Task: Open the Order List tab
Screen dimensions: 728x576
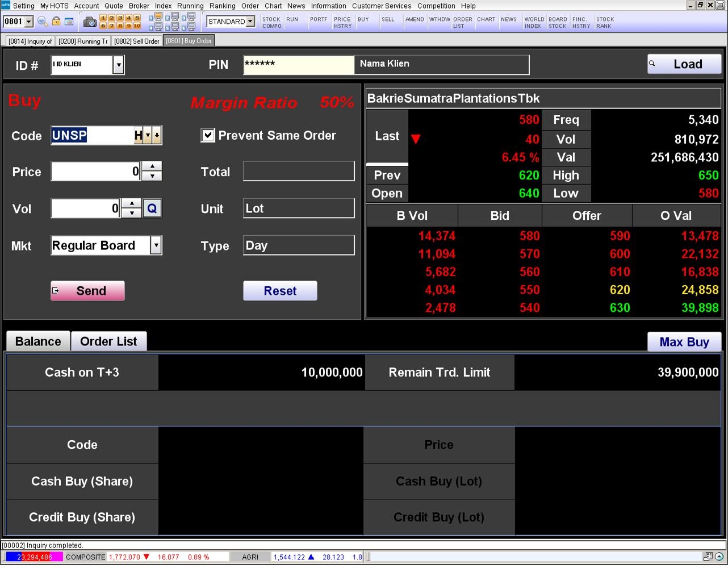Action: click(x=108, y=341)
